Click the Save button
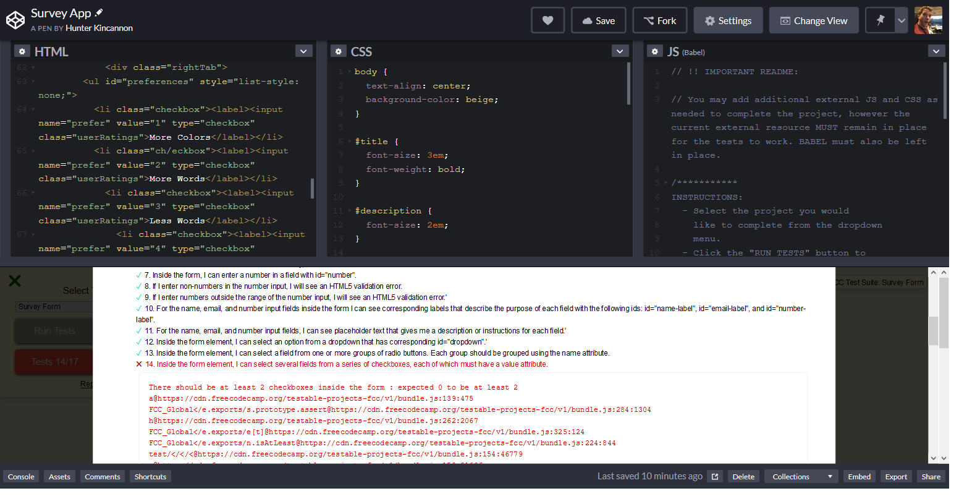 point(598,20)
